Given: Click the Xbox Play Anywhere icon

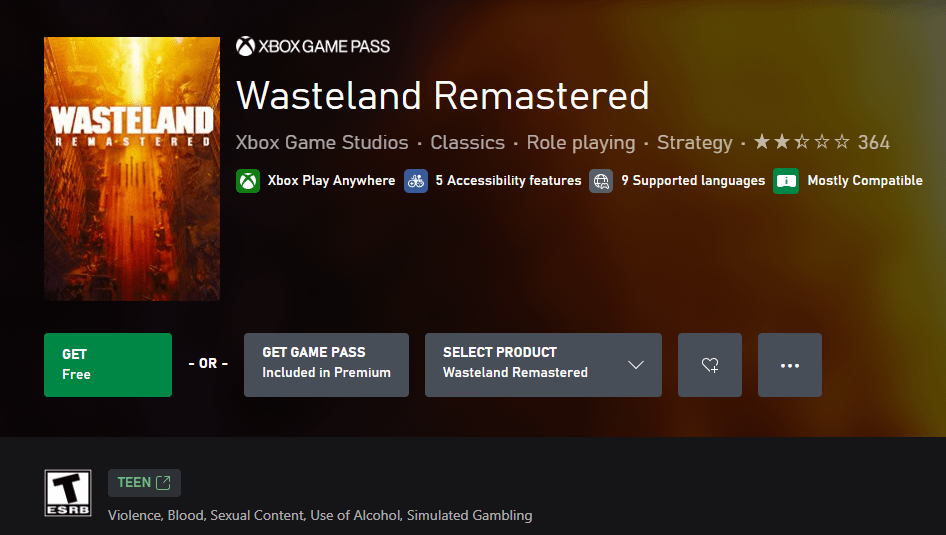Looking at the screenshot, I should 248,181.
